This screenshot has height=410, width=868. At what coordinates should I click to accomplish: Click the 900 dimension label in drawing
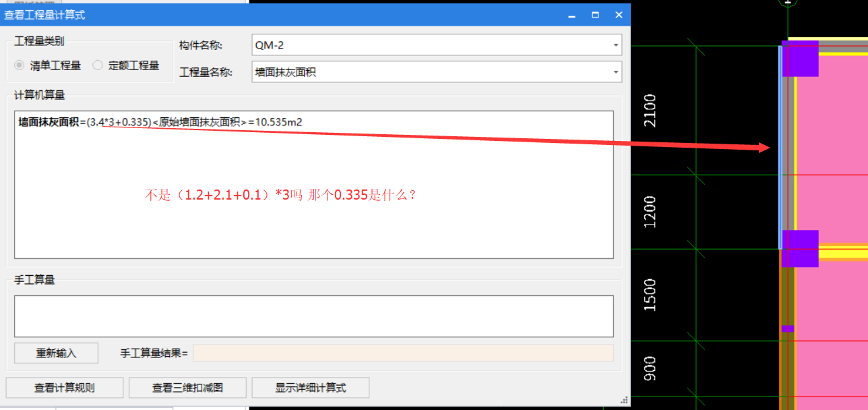pyautogui.click(x=650, y=368)
